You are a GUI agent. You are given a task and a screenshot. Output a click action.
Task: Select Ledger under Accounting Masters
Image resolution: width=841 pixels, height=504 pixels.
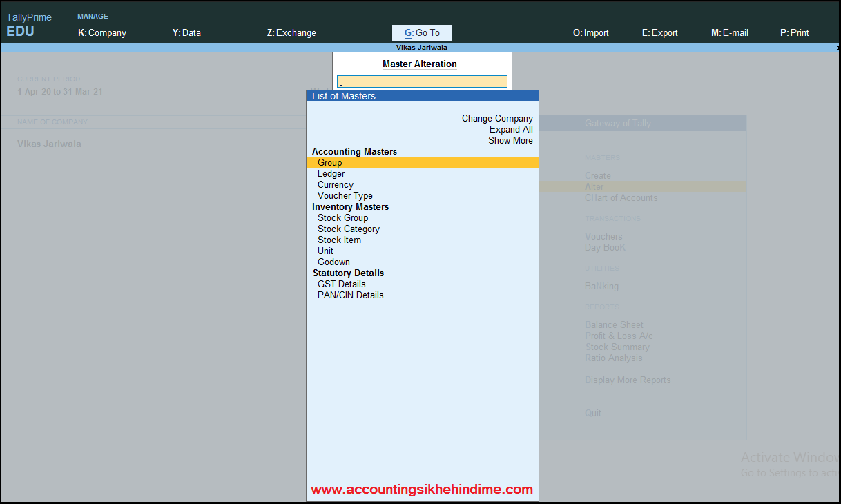pos(331,173)
